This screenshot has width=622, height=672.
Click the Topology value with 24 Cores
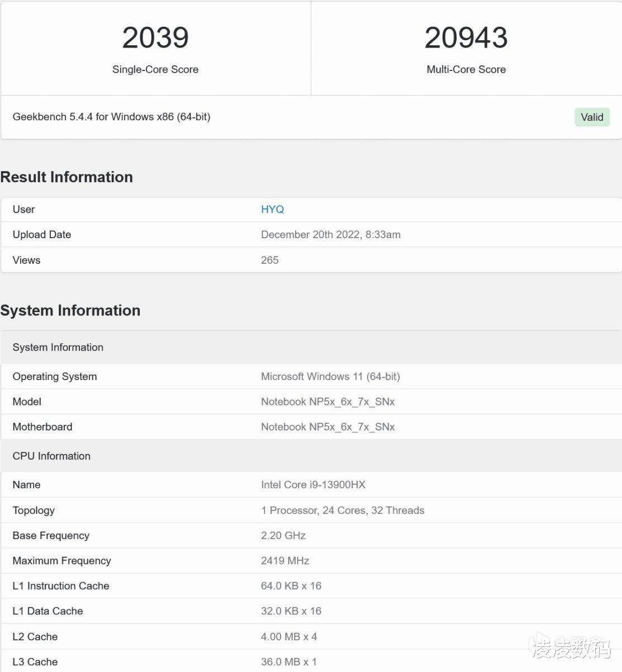click(x=343, y=510)
